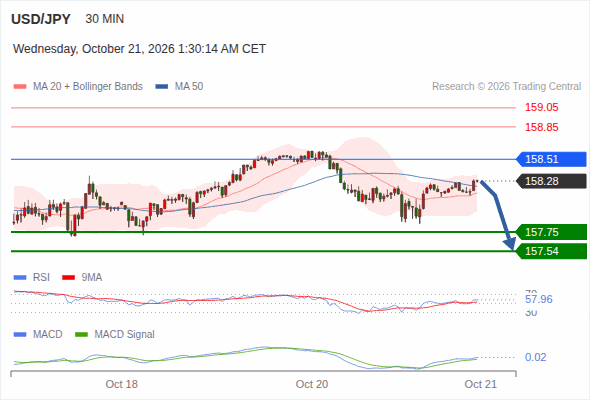Click the 159.05 resistance level label

(x=541, y=107)
